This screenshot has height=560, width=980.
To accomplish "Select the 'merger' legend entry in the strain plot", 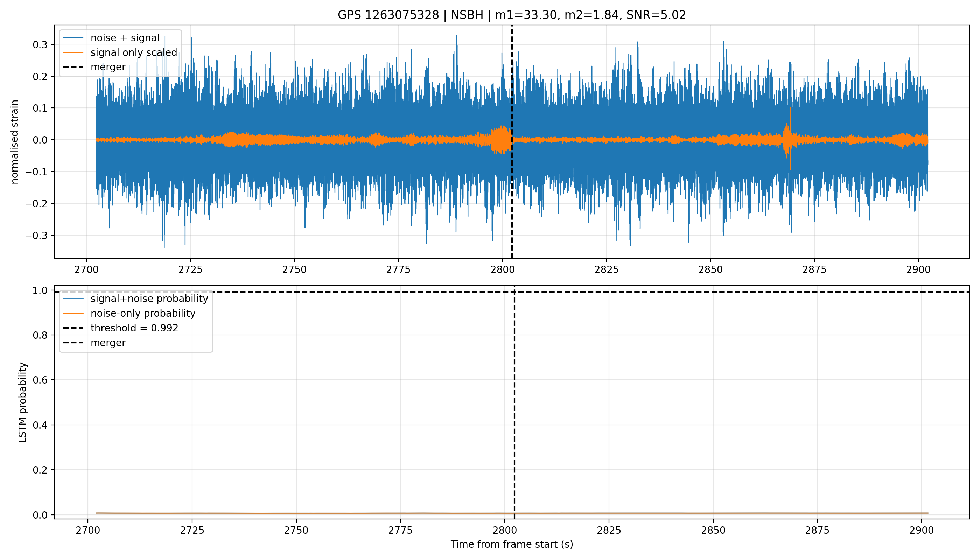I will [94, 67].
